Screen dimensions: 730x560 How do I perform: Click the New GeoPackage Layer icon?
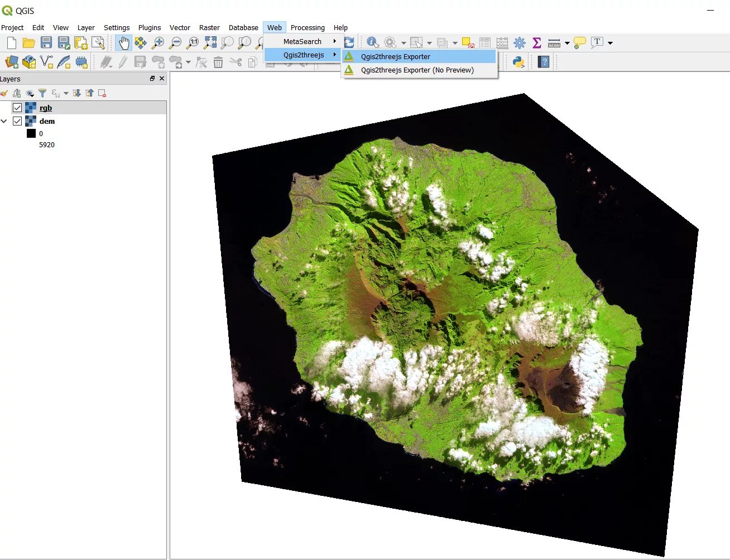pos(29,62)
